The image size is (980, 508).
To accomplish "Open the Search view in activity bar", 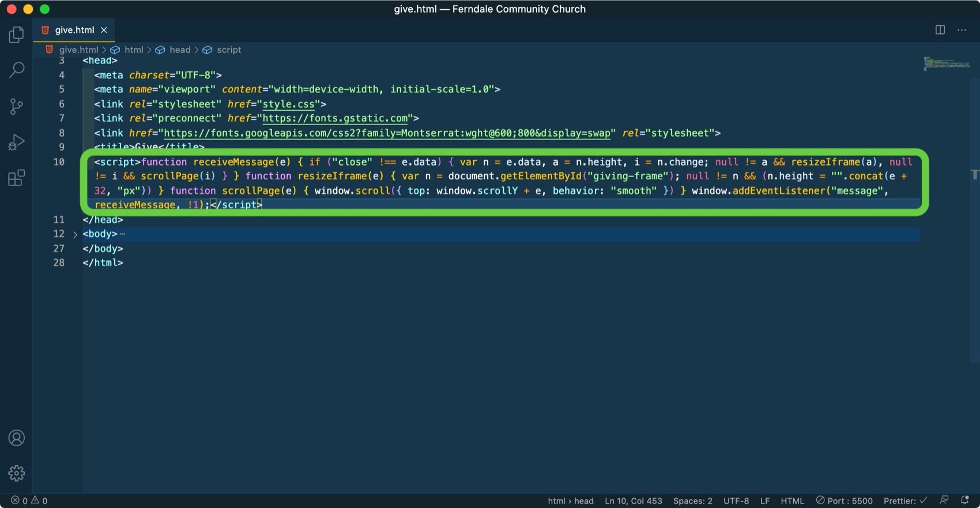I will [17, 70].
